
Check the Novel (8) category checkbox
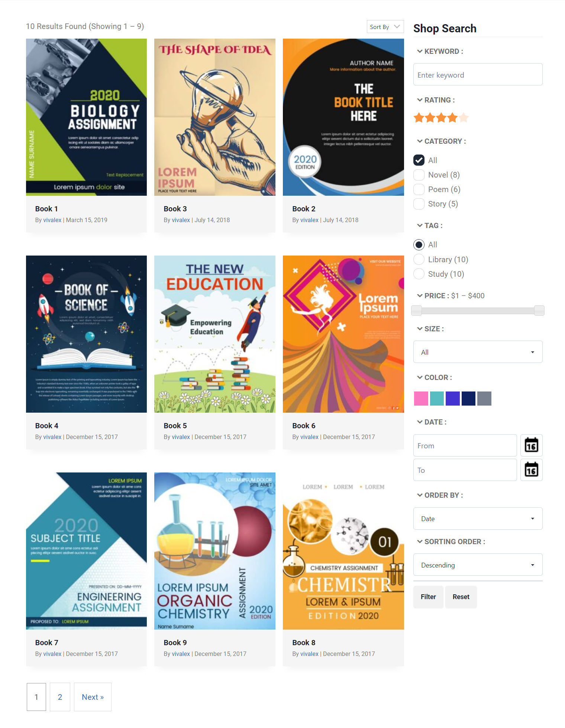click(x=419, y=175)
